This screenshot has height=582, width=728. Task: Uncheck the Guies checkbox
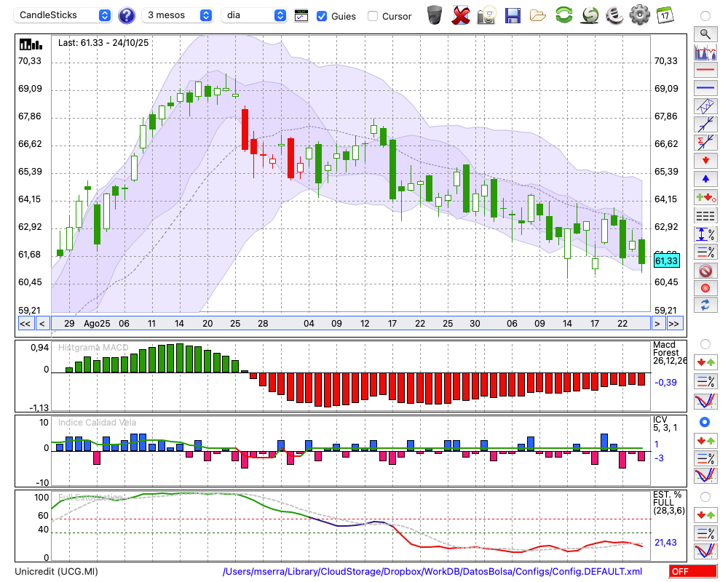[x=321, y=16]
